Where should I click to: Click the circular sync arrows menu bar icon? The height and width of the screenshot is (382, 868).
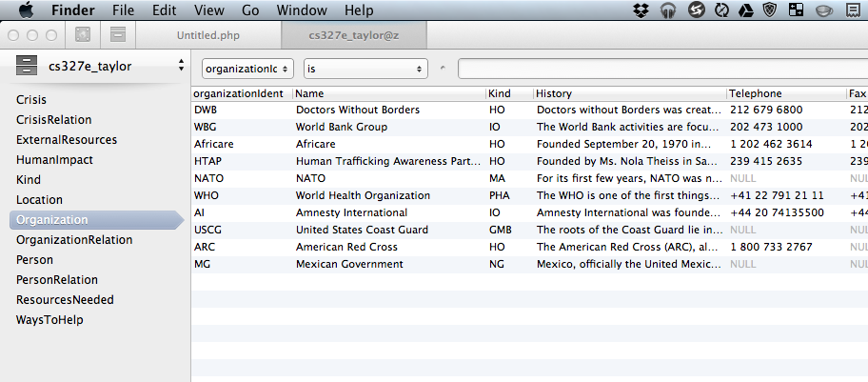coord(721,10)
